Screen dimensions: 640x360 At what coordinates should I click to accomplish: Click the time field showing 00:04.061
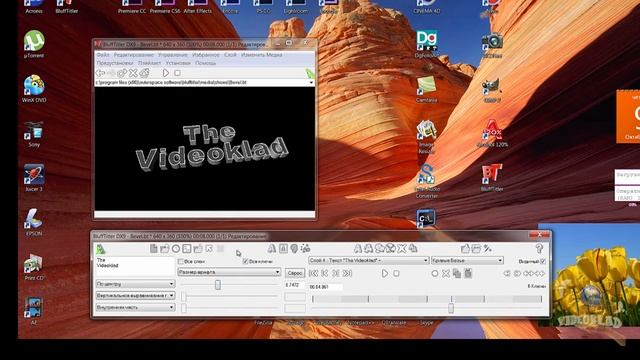[325, 287]
